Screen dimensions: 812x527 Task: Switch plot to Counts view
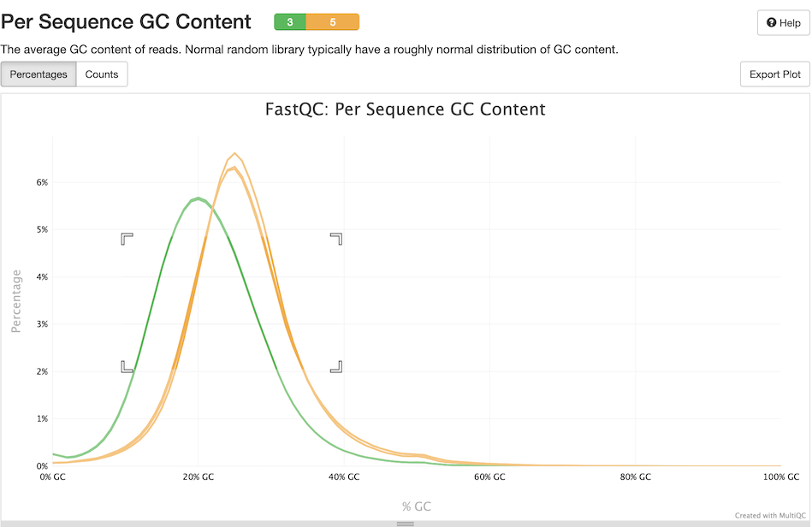click(x=102, y=74)
